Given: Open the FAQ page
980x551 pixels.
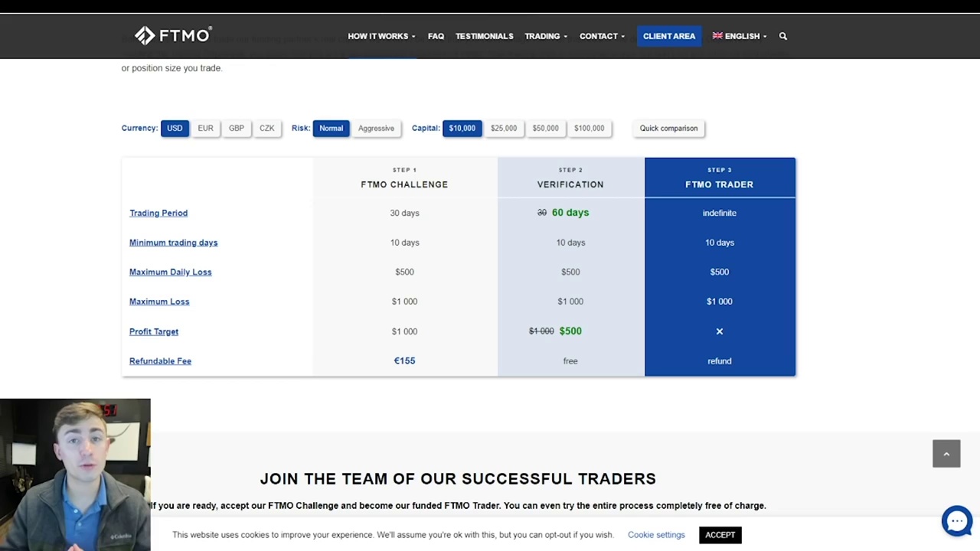Looking at the screenshot, I should [x=436, y=36].
